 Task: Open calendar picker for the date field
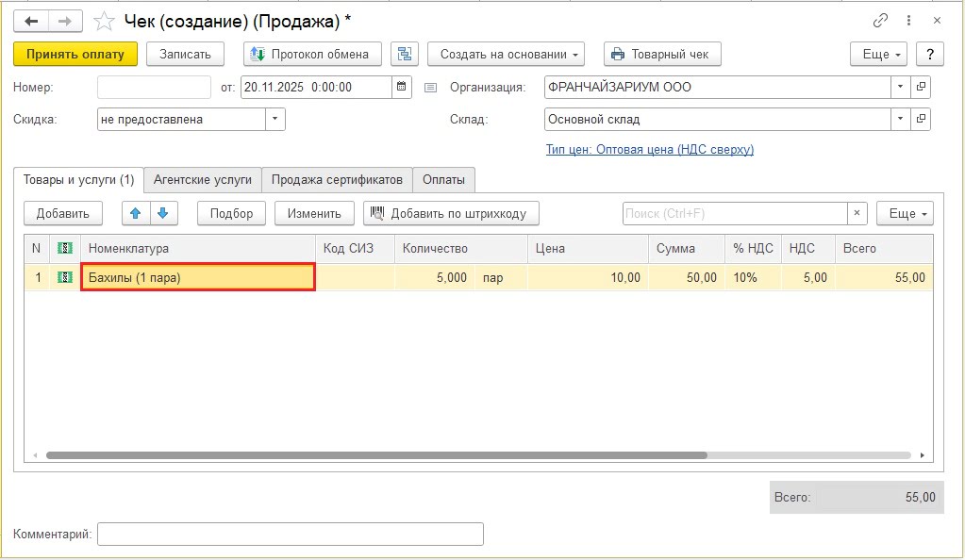[402, 87]
